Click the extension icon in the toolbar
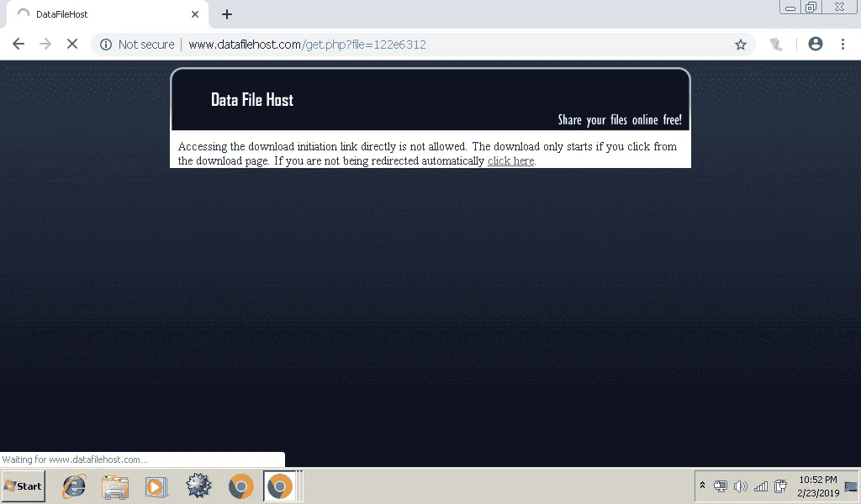Screen dimensions: 861x504 point(776,45)
